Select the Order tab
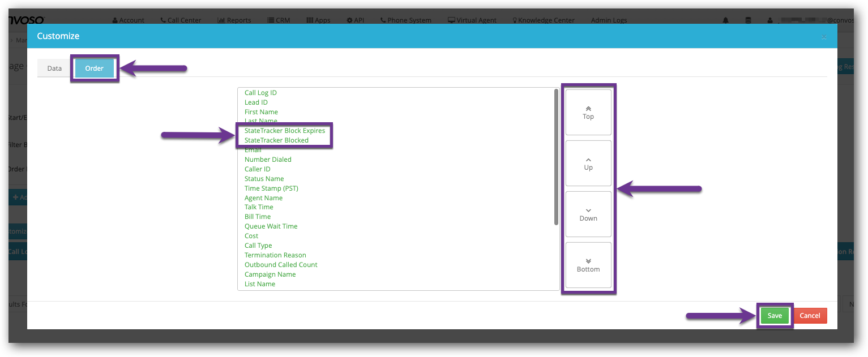Screen dimensions: 868x357 pyautogui.click(x=95, y=68)
